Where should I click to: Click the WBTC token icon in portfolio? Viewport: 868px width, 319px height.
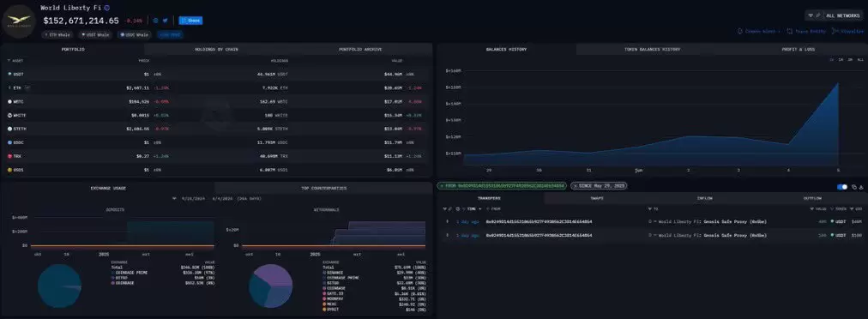(x=9, y=101)
